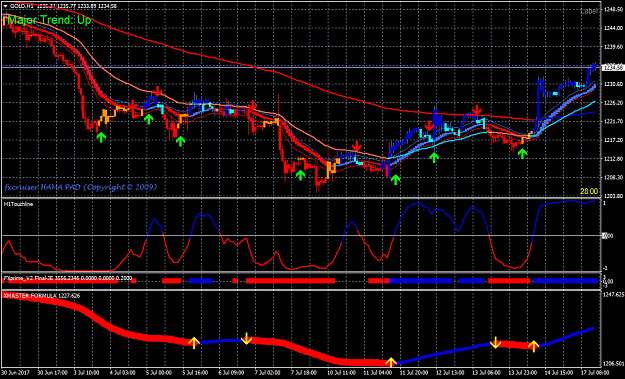Viewport: 625px width, 379px height.
Task: Click the '17 Jul 08:00' time axis label
Action: pos(596,373)
